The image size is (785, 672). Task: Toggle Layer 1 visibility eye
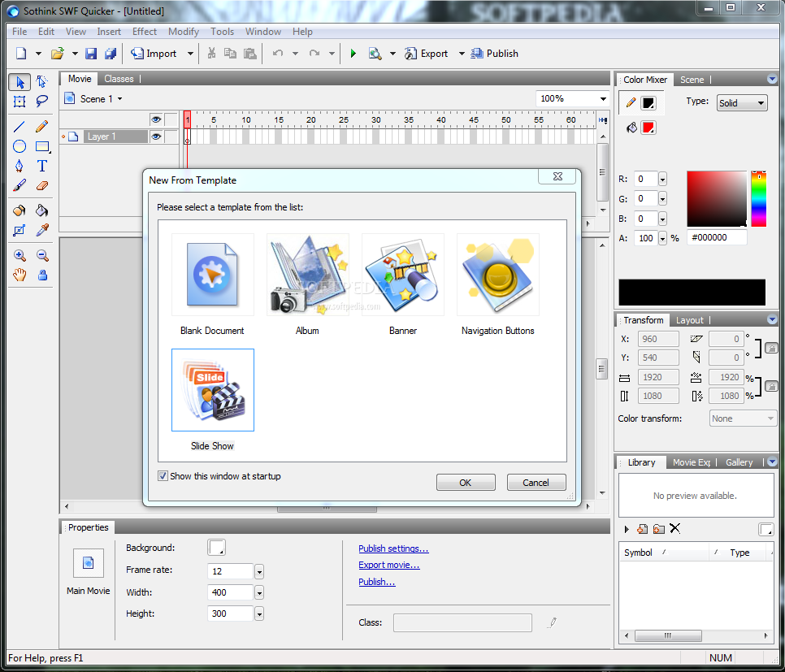point(156,137)
